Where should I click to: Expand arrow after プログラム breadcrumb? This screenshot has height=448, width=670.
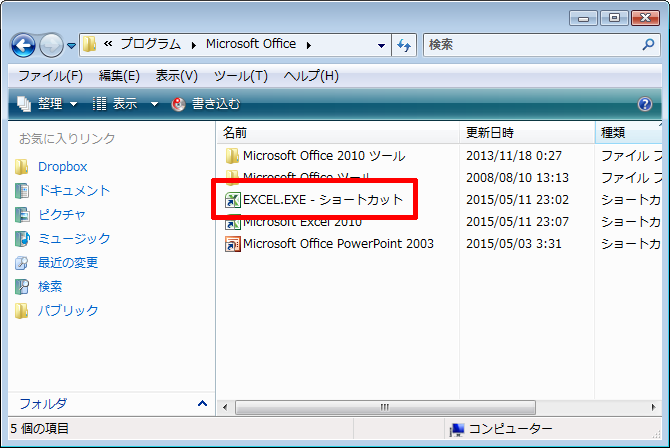(x=194, y=45)
